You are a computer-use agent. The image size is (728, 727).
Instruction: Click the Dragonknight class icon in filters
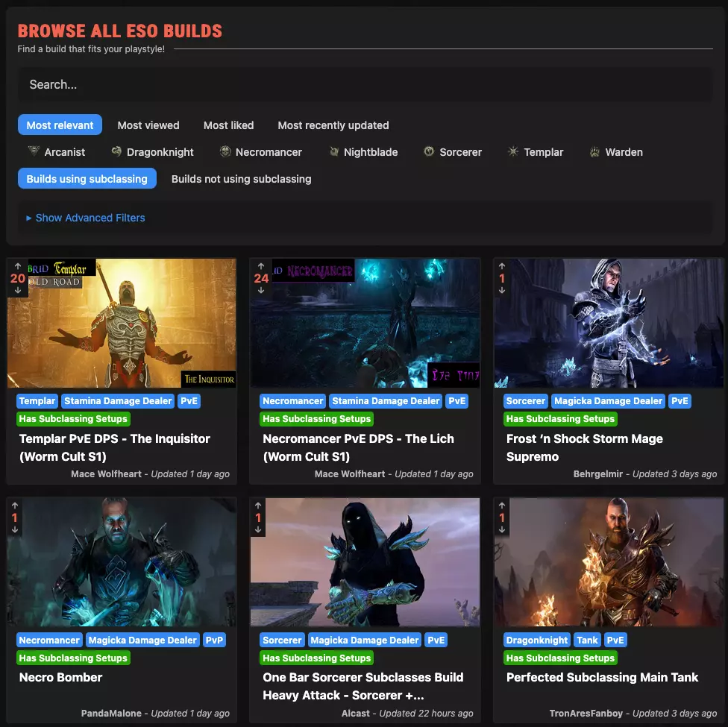pos(116,151)
